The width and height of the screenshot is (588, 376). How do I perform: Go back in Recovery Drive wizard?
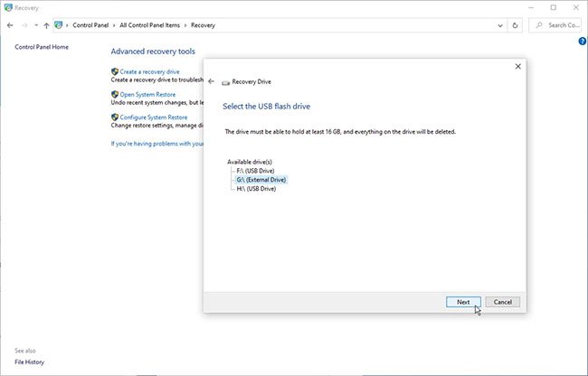(x=211, y=81)
